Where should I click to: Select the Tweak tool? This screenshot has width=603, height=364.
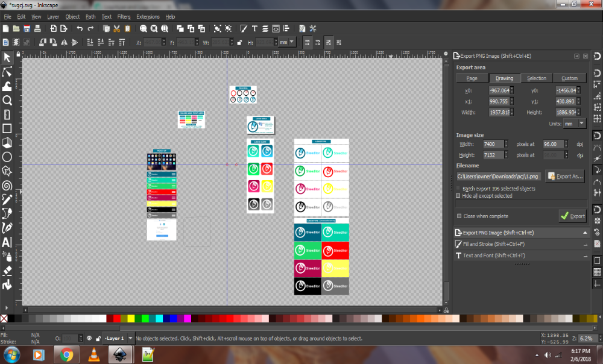click(7, 86)
